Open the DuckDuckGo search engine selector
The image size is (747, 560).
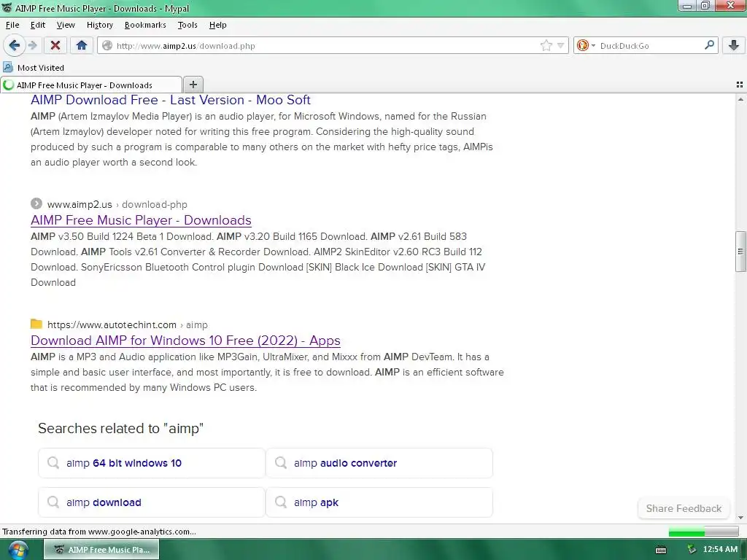coord(586,45)
